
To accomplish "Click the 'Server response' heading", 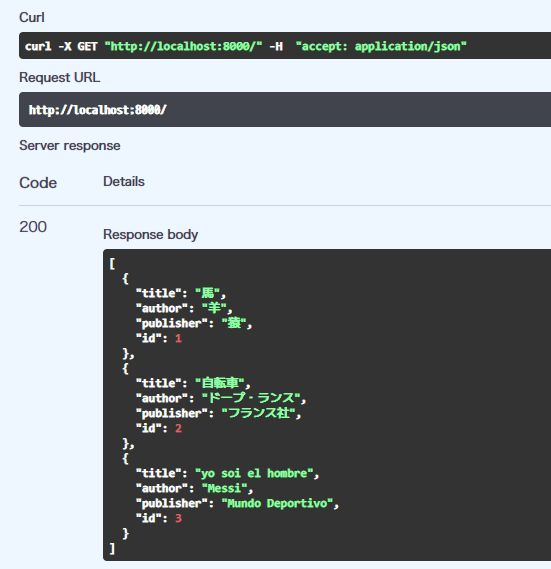I will point(70,146).
